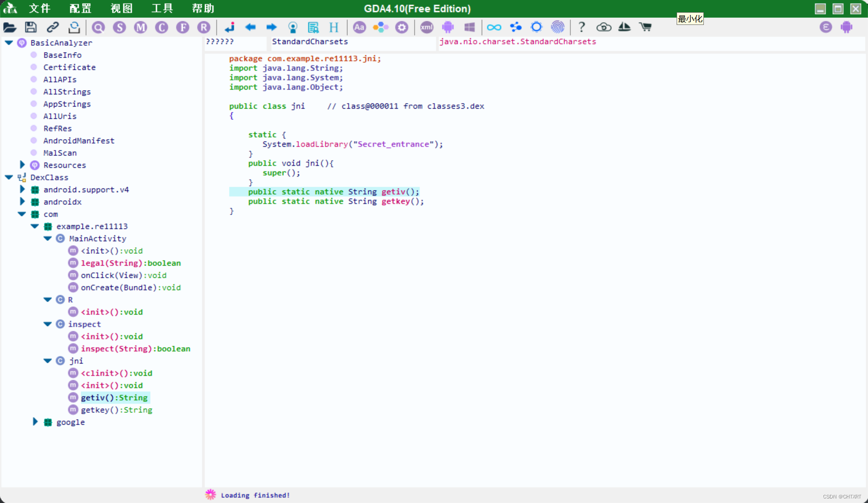Select Certificate in the tree
This screenshot has width=868, height=503.
[69, 67]
